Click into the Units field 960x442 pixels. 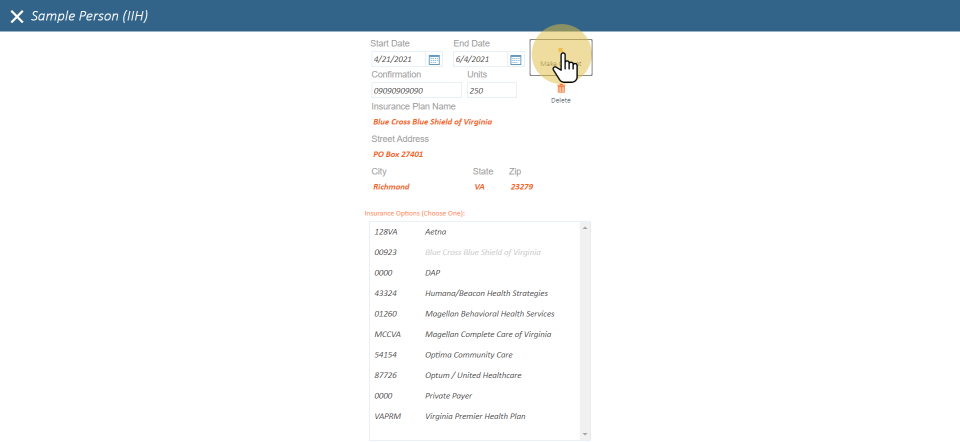(491, 91)
